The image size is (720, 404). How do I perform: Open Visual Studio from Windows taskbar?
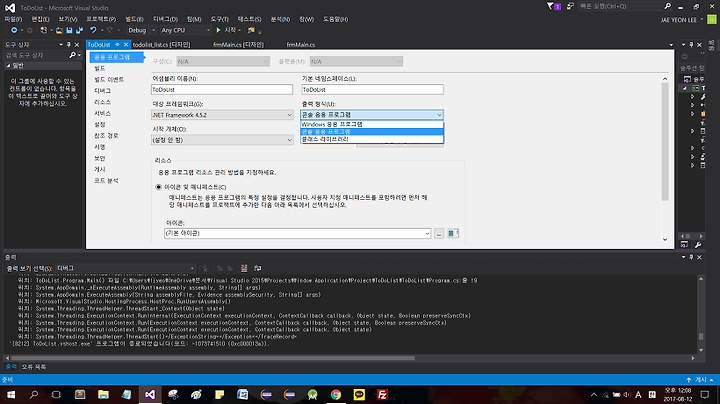(x=150, y=394)
